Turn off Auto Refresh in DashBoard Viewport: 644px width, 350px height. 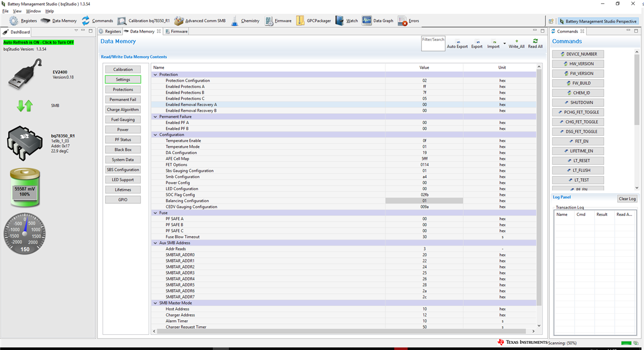pos(39,42)
